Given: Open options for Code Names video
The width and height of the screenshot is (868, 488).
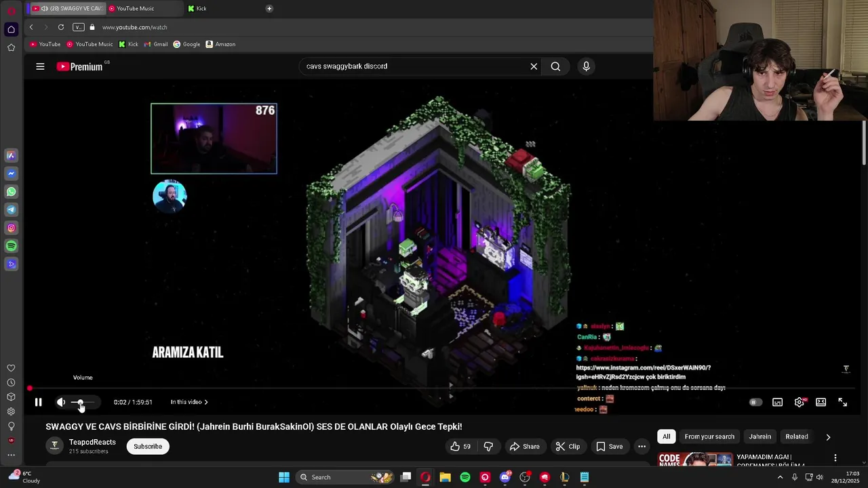Looking at the screenshot, I should pyautogui.click(x=835, y=458).
